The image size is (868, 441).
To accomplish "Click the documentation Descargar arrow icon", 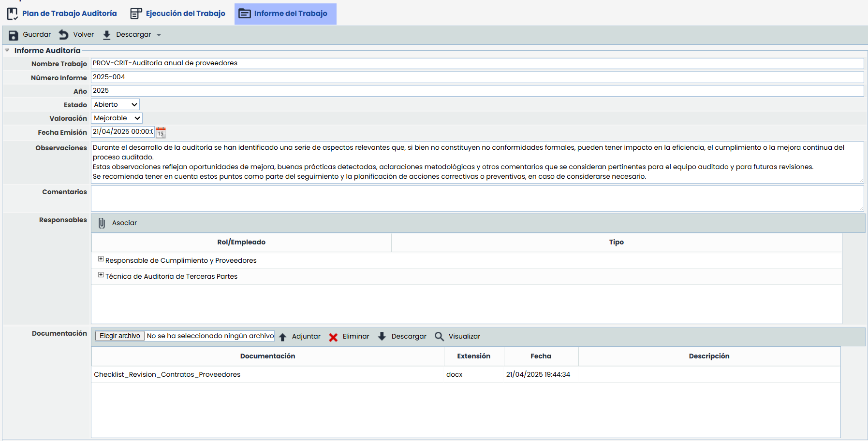I will [x=382, y=337].
